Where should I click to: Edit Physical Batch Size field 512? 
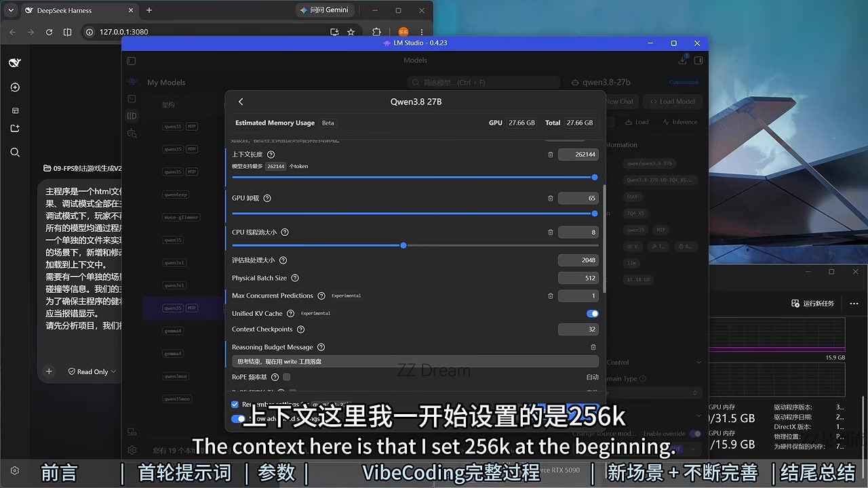point(578,278)
